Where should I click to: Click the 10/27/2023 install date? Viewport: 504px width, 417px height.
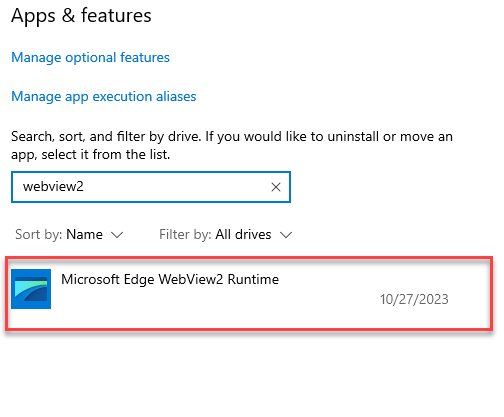point(414,299)
